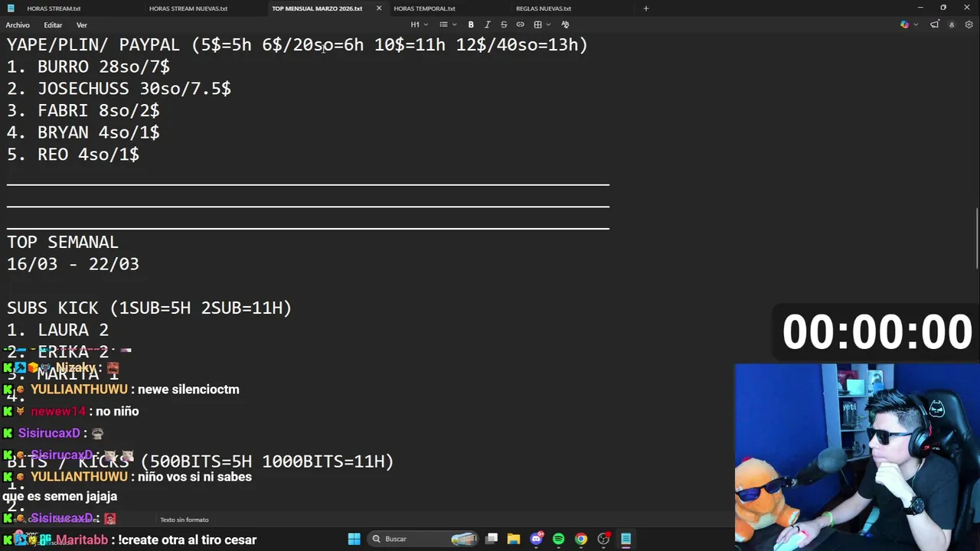Click the line '5. REO 4so/1$'
Screen dimensions: 980x551
coord(73,155)
